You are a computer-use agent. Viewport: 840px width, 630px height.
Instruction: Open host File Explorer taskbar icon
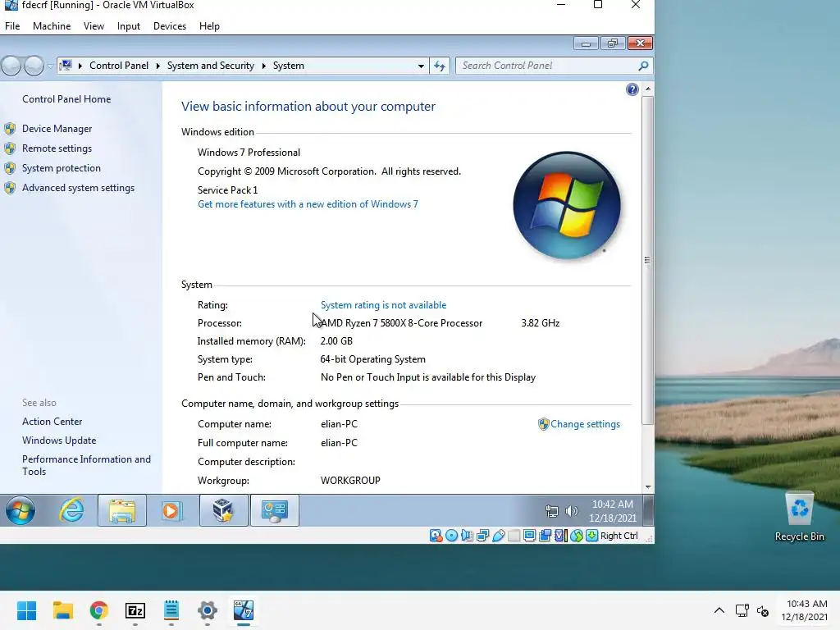tap(62, 610)
